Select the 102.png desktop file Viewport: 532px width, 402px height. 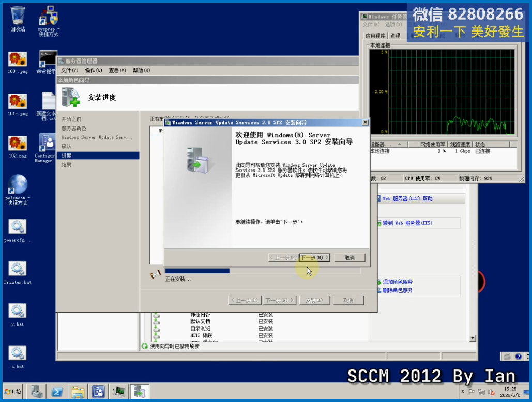[x=18, y=147]
